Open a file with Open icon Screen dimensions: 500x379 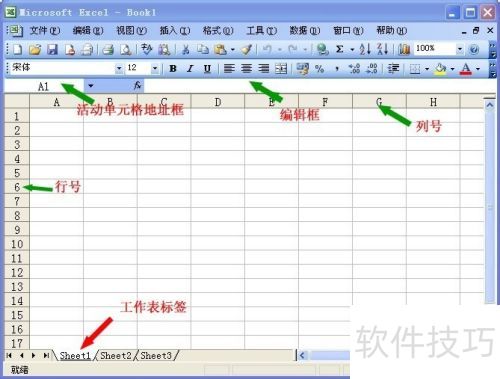point(35,50)
